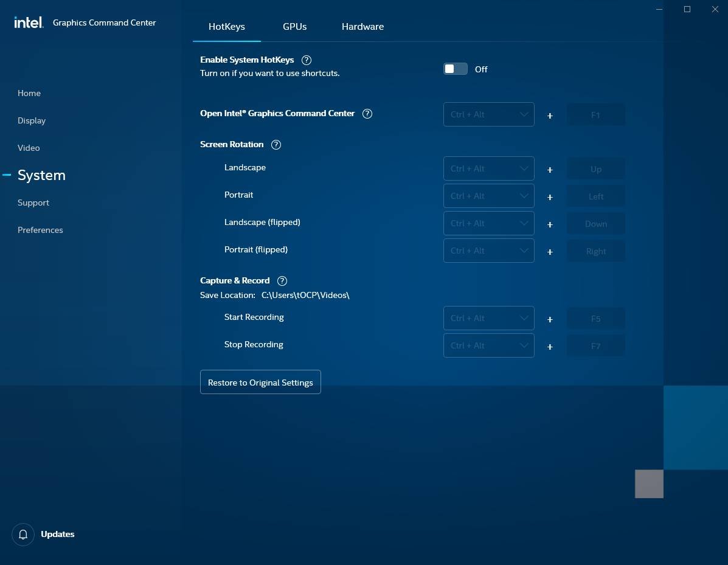Open help icon for Enable System HotKeys
This screenshot has width=728, height=565.
tap(307, 60)
